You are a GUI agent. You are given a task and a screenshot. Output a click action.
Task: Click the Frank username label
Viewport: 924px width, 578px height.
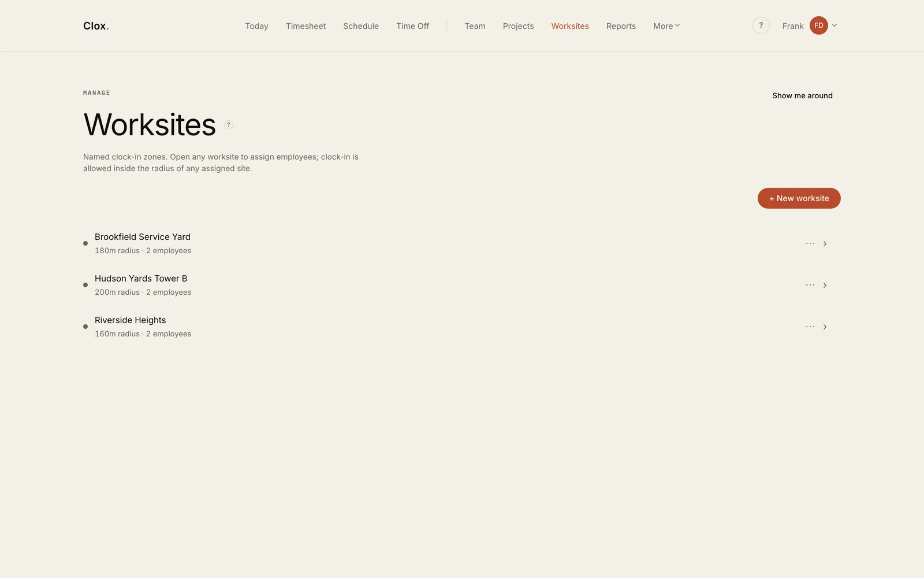[793, 26]
